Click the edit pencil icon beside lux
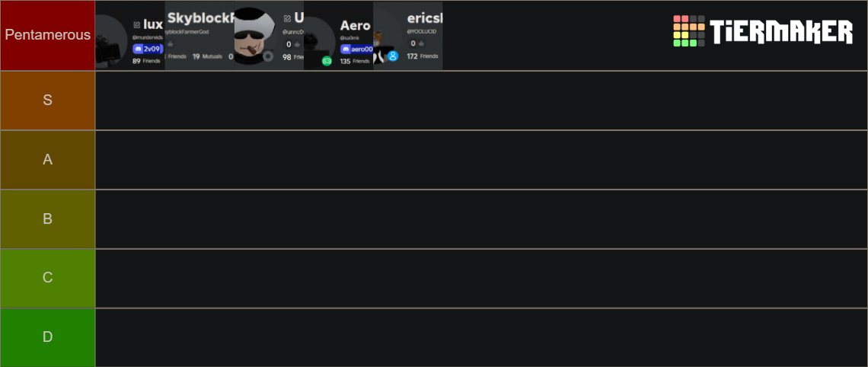868x367 pixels. click(x=137, y=25)
